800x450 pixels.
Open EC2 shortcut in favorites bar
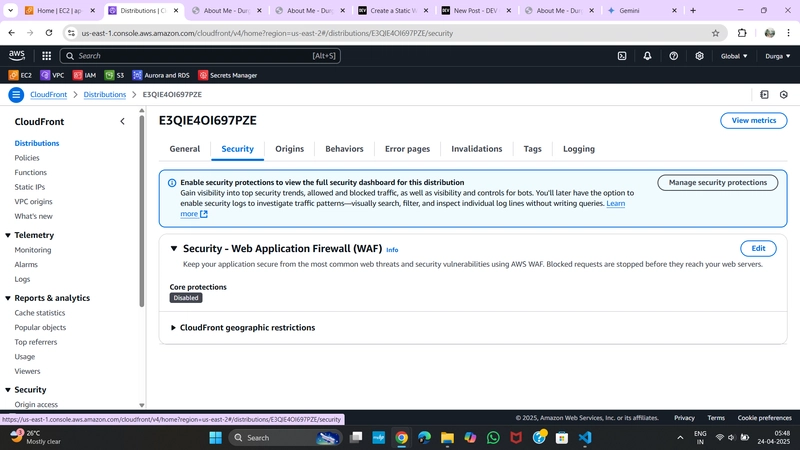coord(20,75)
